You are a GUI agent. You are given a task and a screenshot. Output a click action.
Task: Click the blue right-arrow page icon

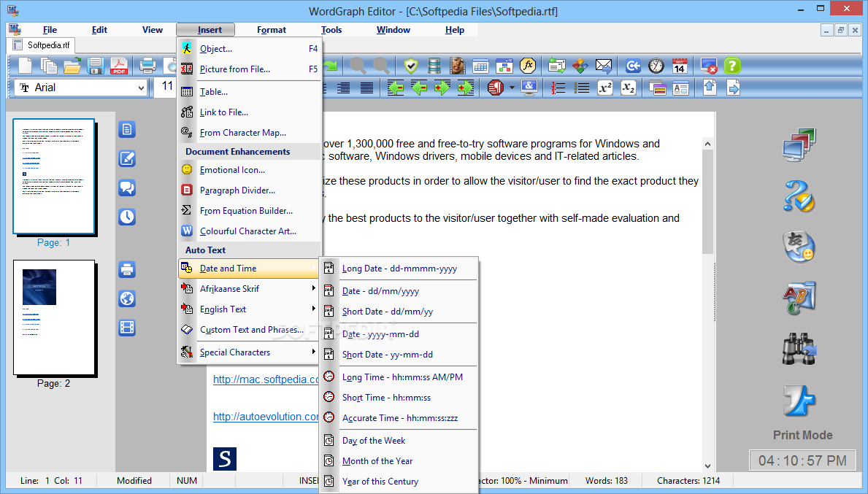point(733,88)
